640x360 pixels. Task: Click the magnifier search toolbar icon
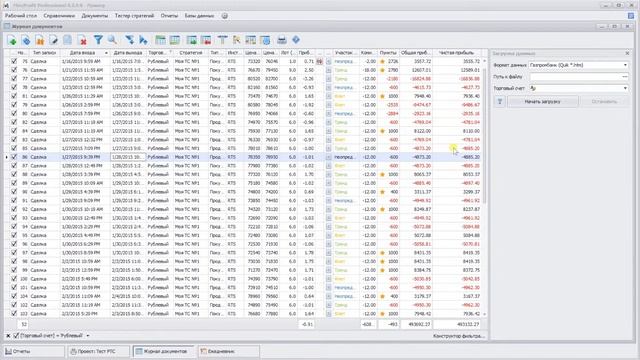[x=112, y=40]
